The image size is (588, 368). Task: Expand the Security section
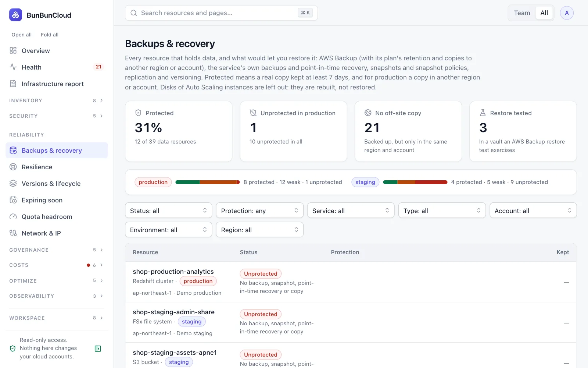tap(57, 116)
